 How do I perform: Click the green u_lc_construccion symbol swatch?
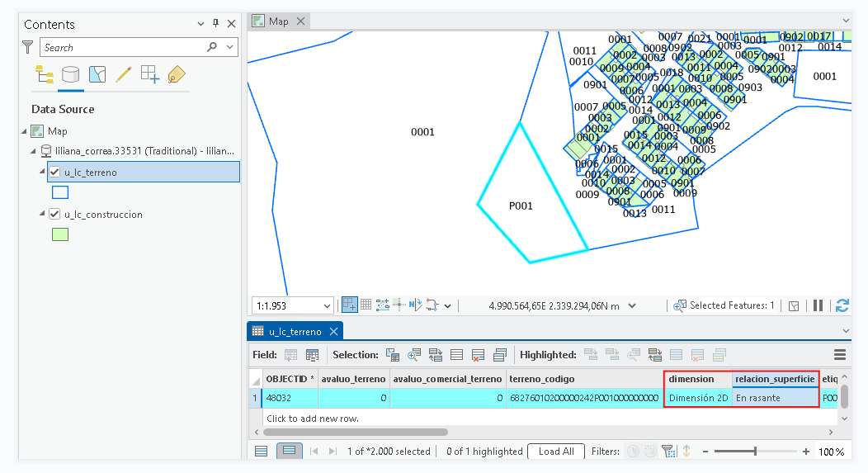click(59, 234)
